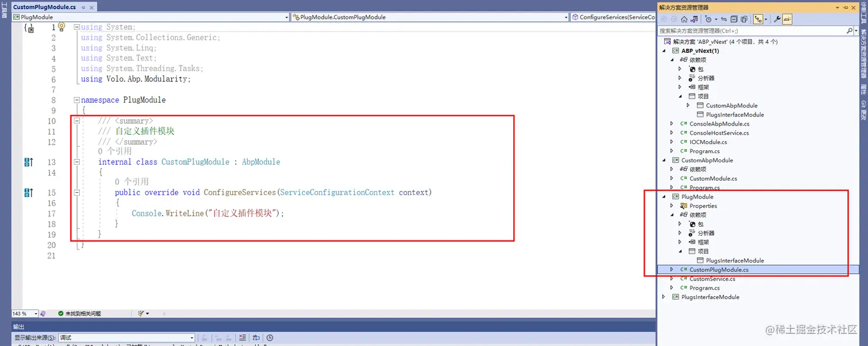Toggle word wrap in the Output panel
The height and width of the screenshot is (346, 868).
256,338
